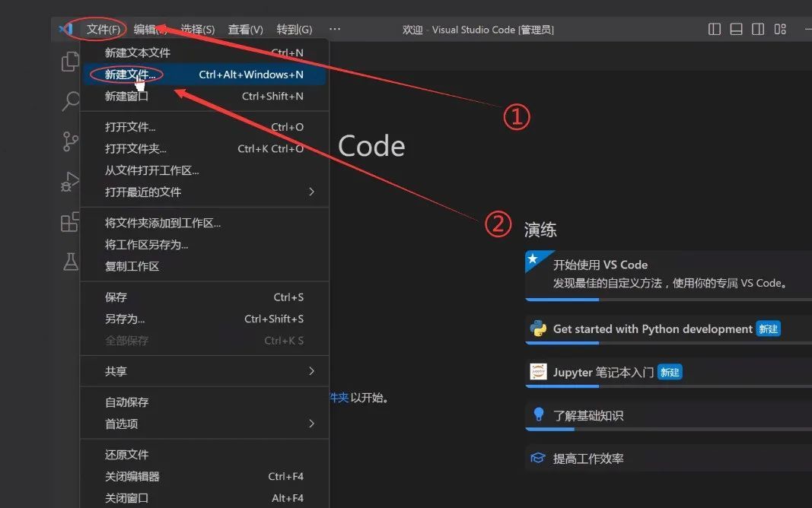Click the window title 欢迎 - Visual Studio Code
Image resolution: width=812 pixels, height=508 pixels.
tap(478, 30)
